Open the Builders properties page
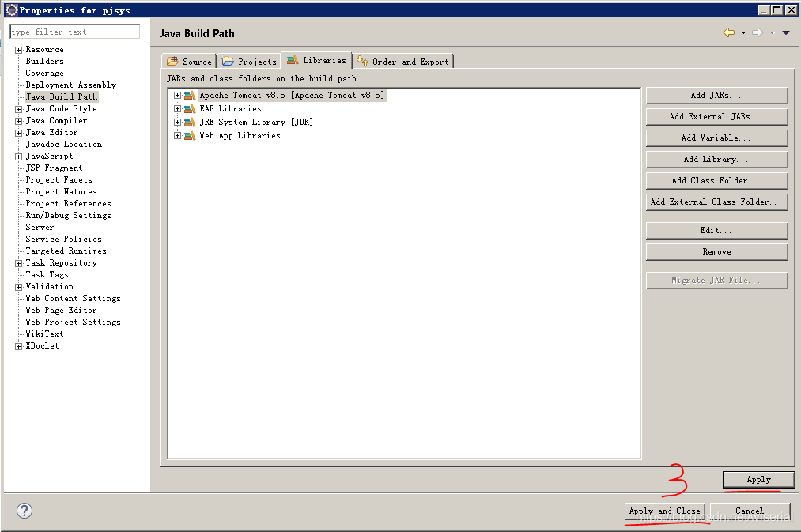This screenshot has width=801, height=532. 45,62
